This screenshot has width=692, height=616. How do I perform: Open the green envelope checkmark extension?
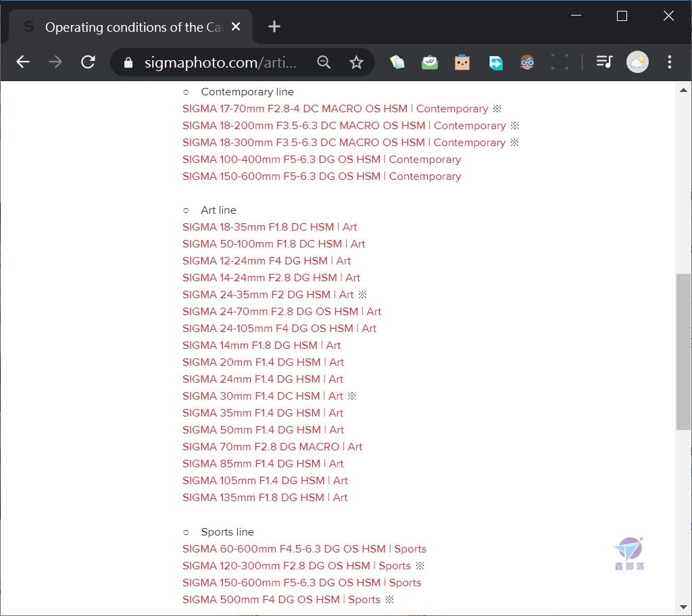click(x=429, y=62)
